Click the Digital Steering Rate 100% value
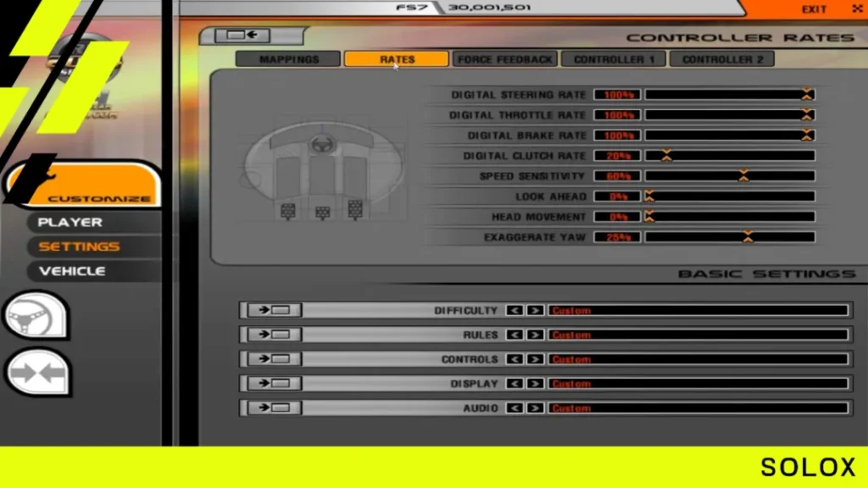868x488 pixels. 617,95
